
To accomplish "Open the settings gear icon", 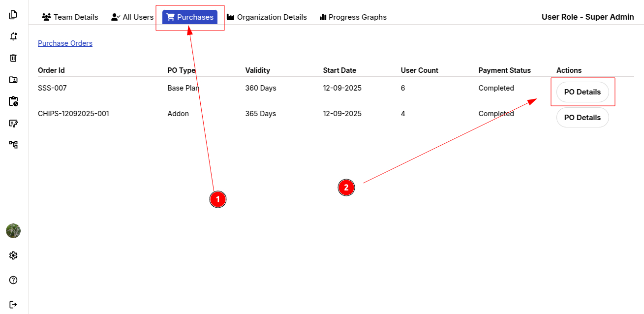I will pyautogui.click(x=13, y=255).
